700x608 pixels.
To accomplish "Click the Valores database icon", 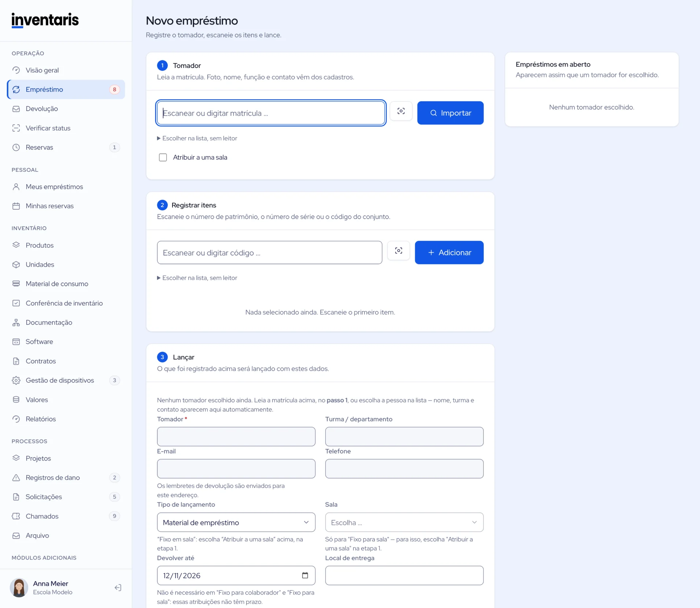I will point(16,400).
